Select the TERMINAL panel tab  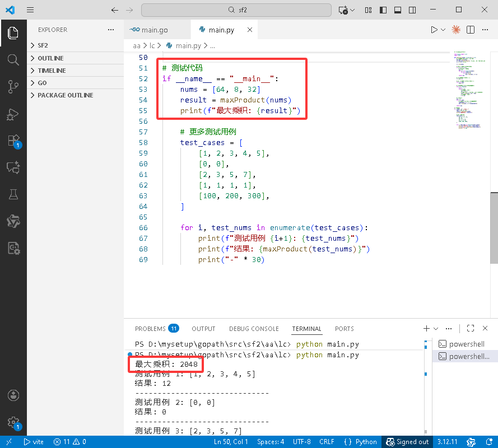pyautogui.click(x=306, y=329)
